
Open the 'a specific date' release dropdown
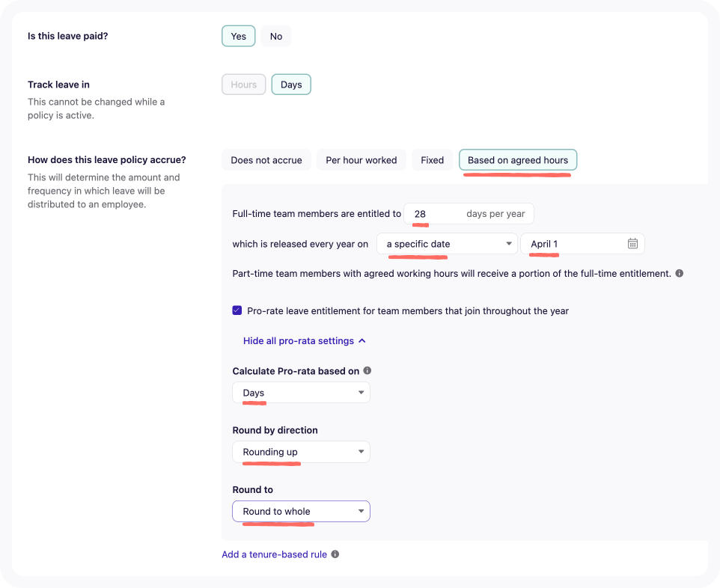448,244
